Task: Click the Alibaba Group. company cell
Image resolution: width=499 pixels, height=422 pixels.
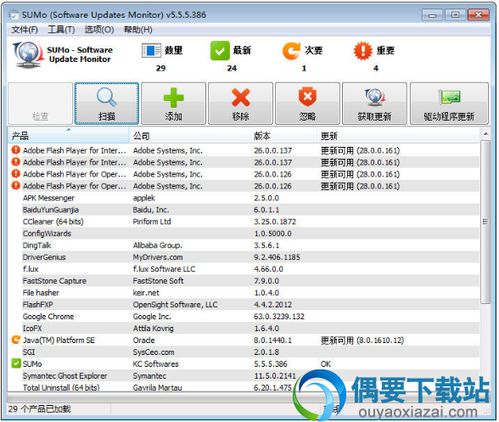Action: click(157, 245)
